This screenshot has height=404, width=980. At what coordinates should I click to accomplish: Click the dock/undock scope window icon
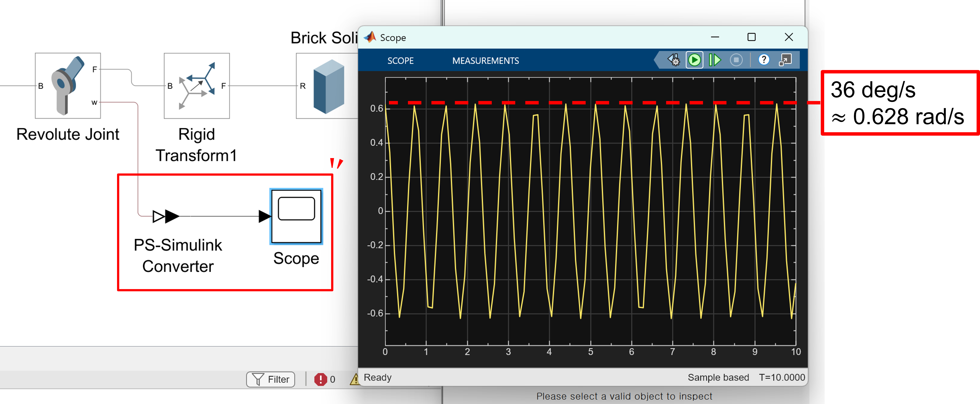point(785,60)
